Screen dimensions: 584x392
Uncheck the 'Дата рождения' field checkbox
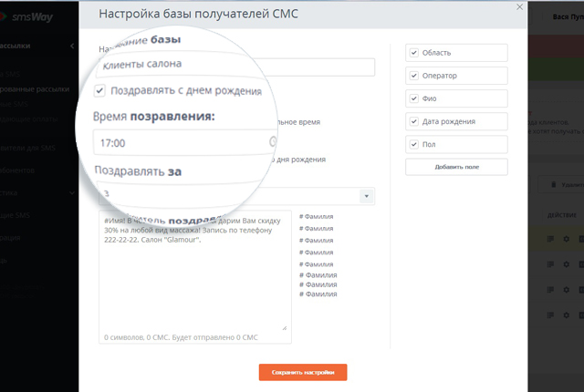click(x=413, y=121)
